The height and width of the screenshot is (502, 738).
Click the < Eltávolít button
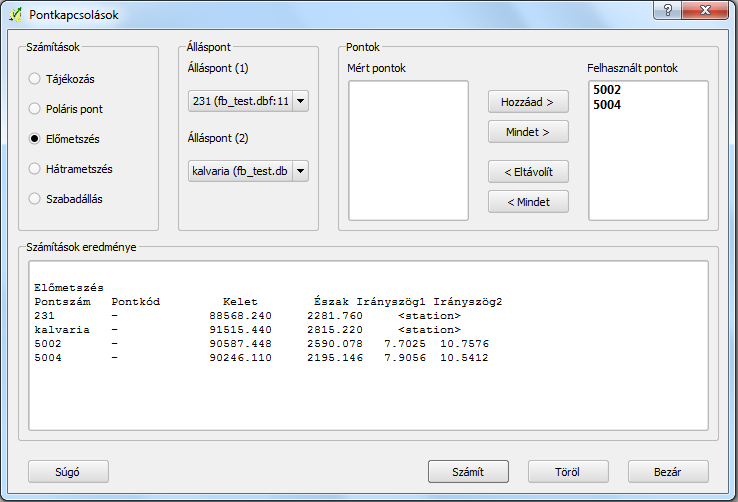(x=527, y=172)
